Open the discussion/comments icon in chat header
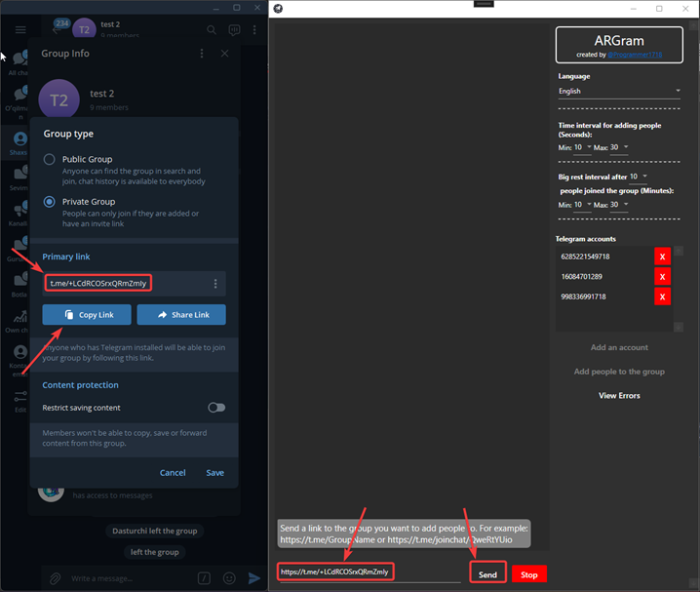Viewport: 700px width, 592px height. pyautogui.click(x=234, y=30)
